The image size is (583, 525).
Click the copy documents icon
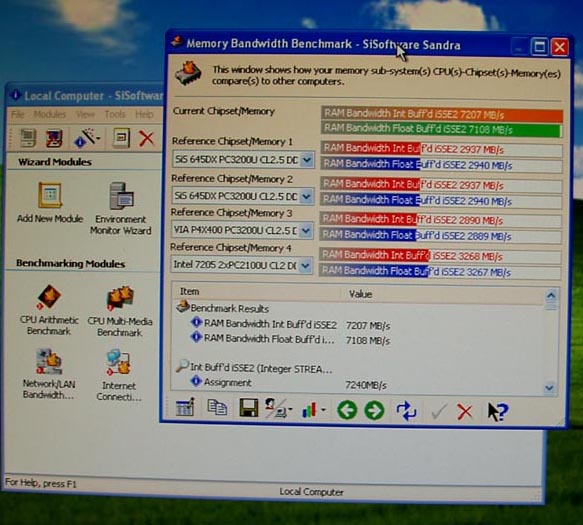pyautogui.click(x=217, y=407)
